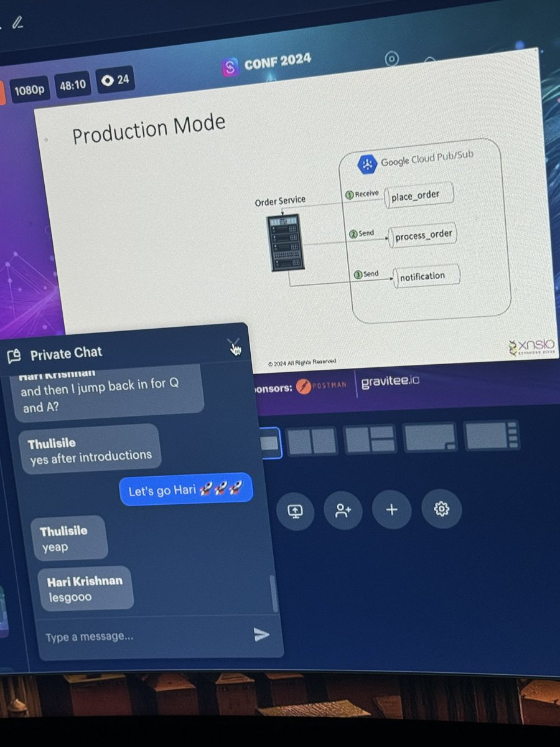Click 'and then I jump back in' message
The height and width of the screenshot is (747, 560).
click(x=106, y=391)
